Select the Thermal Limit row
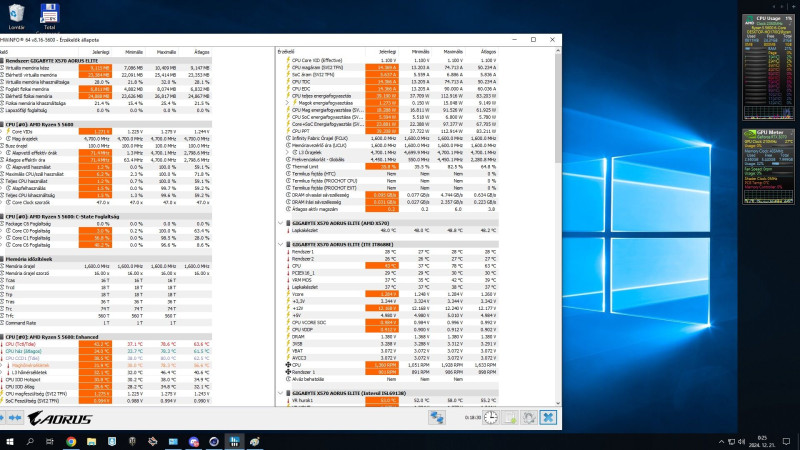This screenshot has height=450, width=800. coord(388,166)
